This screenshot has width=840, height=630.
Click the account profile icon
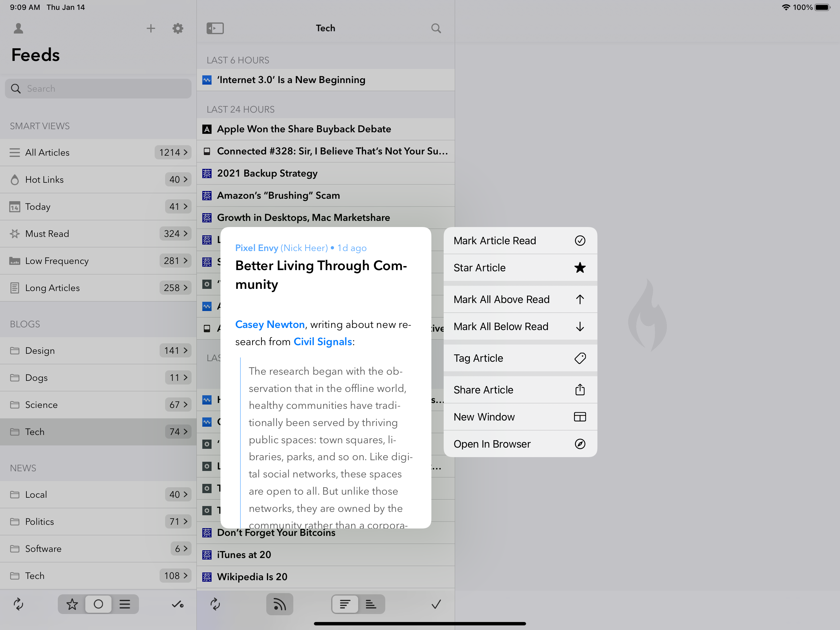pos(18,29)
